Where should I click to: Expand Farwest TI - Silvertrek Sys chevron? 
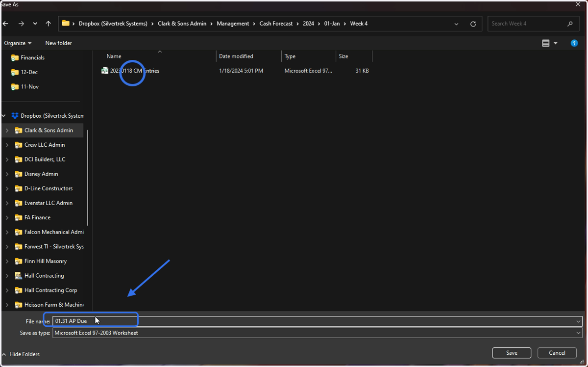coord(7,247)
